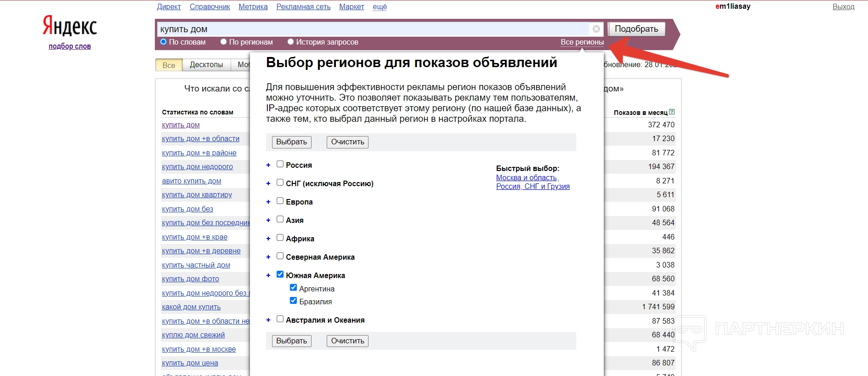Tick the Европа checkbox
Viewport: 868px width, 376px height.
280,201
